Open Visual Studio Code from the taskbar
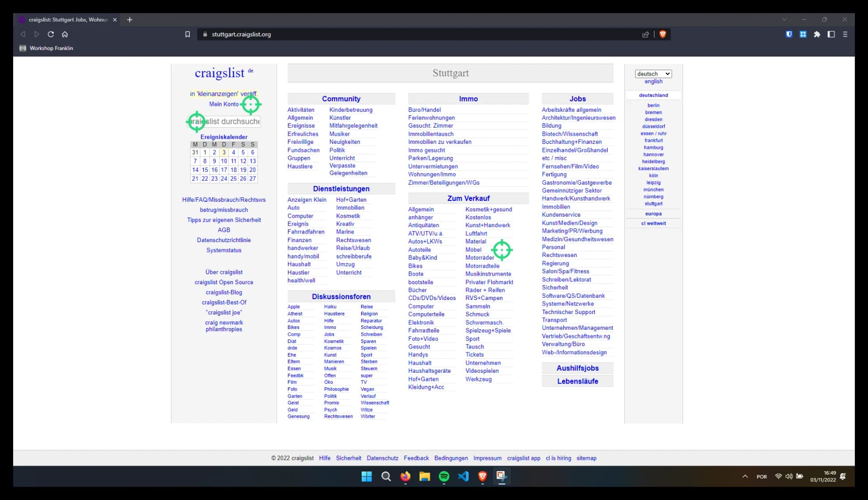868x500 pixels. (463, 476)
